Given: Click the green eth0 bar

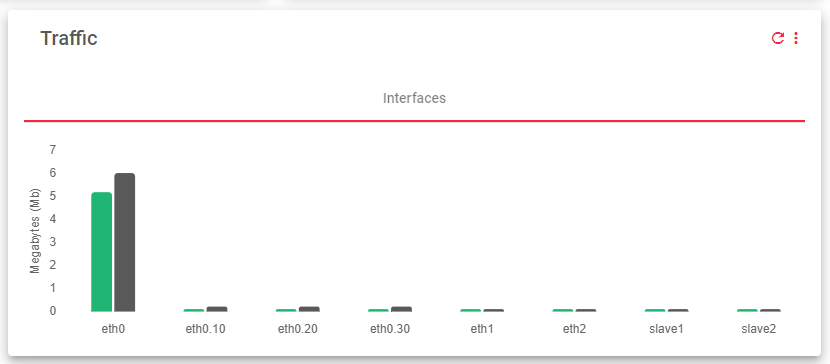Looking at the screenshot, I should click(102, 252).
